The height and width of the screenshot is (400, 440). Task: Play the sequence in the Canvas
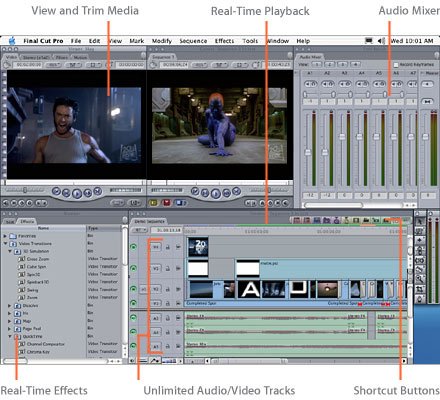pos(216,193)
